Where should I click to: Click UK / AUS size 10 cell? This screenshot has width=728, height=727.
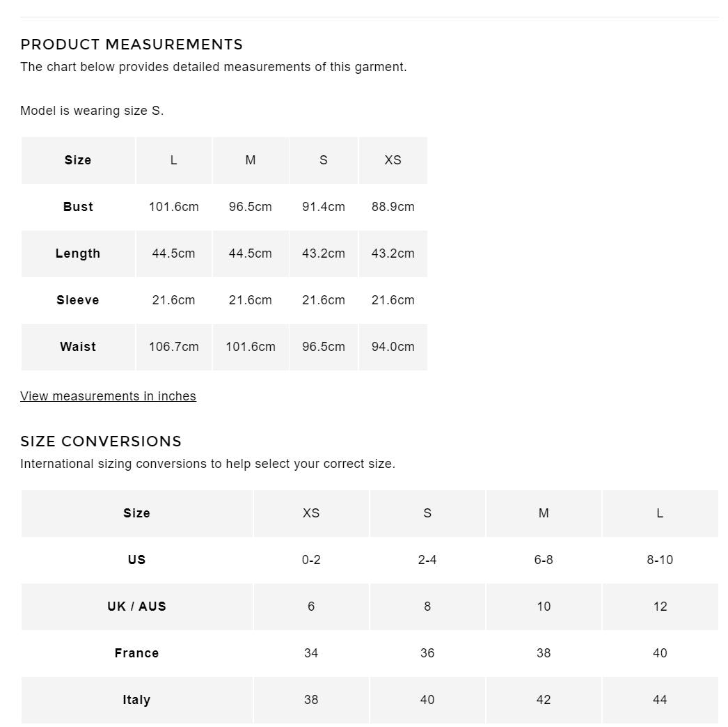pos(544,607)
